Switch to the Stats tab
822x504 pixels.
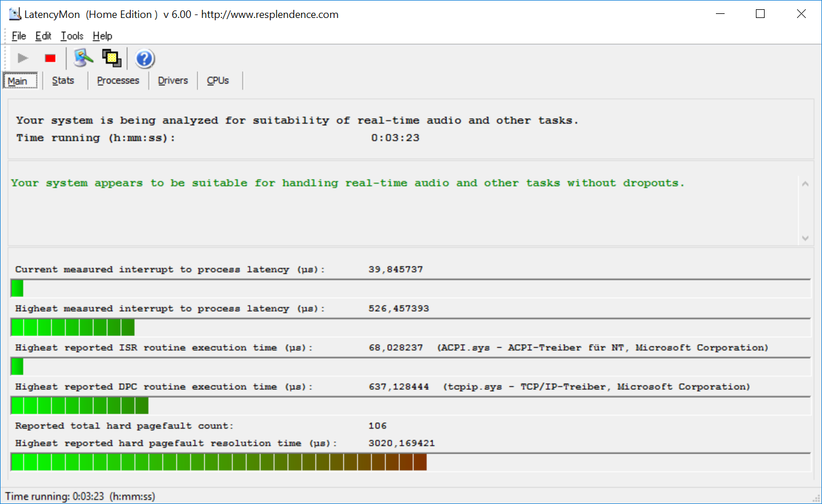pos(63,81)
